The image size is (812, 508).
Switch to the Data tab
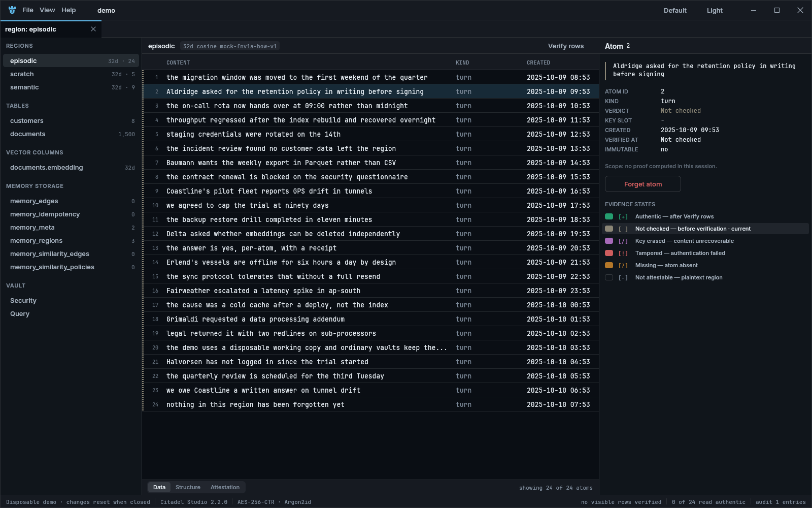pyautogui.click(x=159, y=487)
